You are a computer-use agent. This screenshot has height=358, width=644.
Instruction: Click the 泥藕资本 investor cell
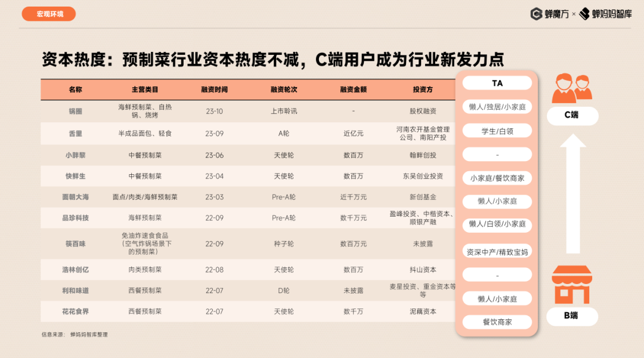click(x=423, y=311)
